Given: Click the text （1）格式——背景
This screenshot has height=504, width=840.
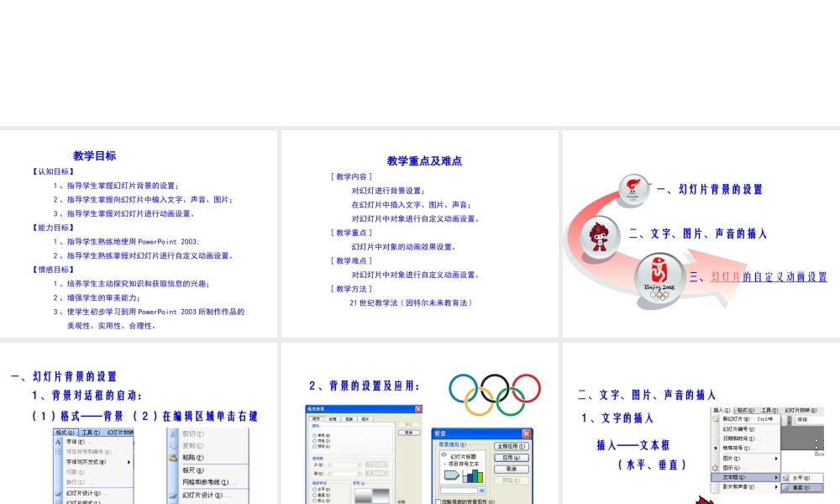Looking at the screenshot, I should [x=77, y=416].
